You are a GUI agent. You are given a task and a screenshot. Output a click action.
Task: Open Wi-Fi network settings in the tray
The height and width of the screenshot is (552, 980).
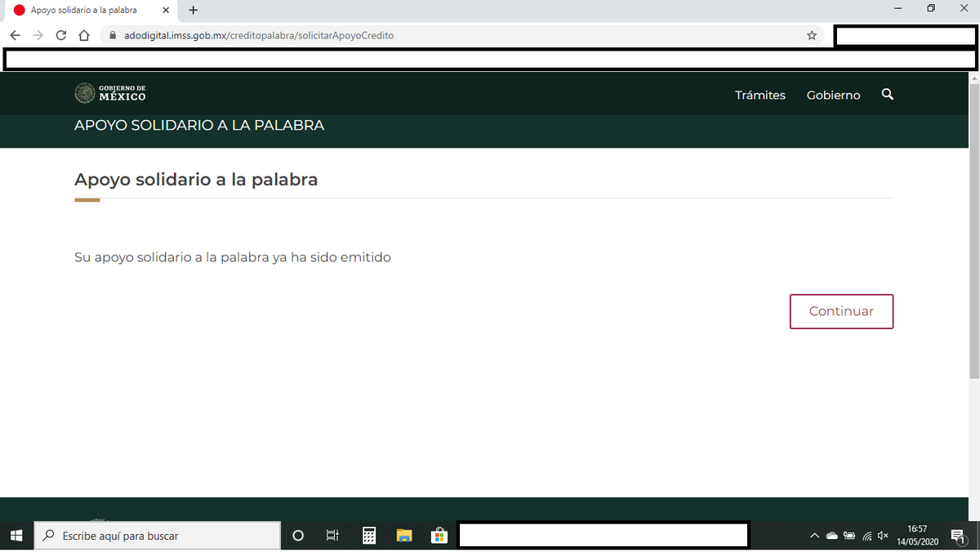(x=867, y=536)
